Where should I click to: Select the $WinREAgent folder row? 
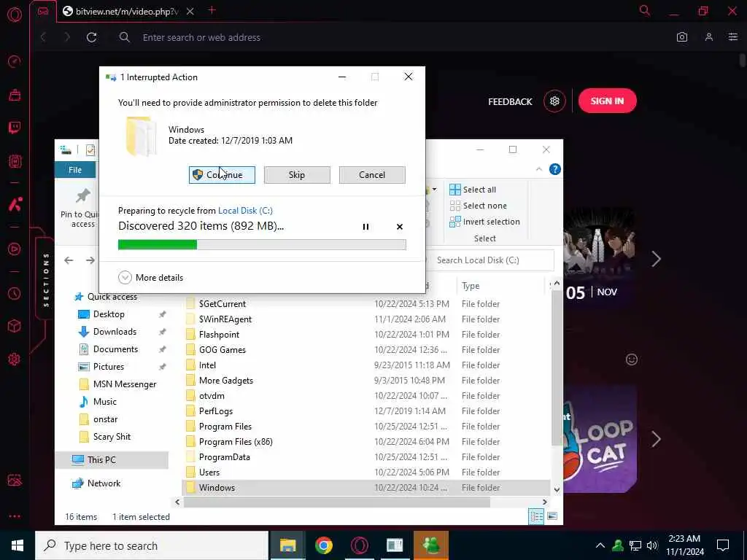point(365,319)
